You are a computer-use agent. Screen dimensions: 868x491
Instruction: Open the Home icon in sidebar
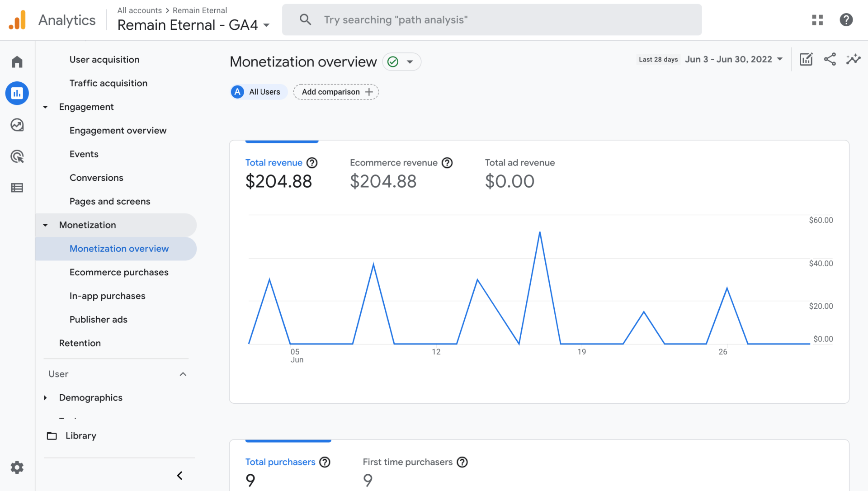pos(17,61)
